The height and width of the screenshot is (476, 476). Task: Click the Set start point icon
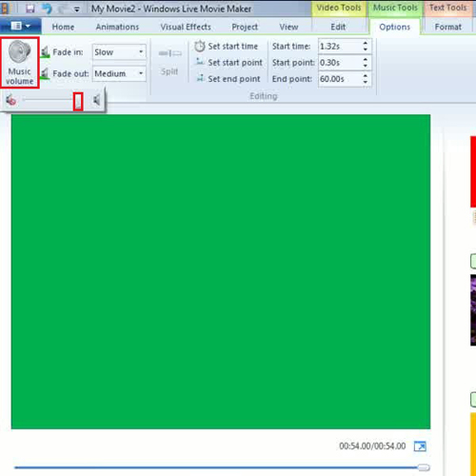pyautogui.click(x=200, y=62)
